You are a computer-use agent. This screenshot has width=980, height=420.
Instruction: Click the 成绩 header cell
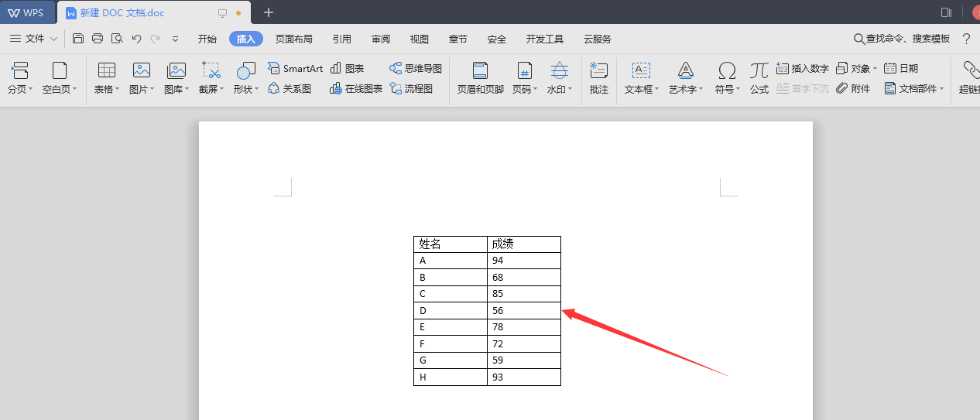pos(524,244)
